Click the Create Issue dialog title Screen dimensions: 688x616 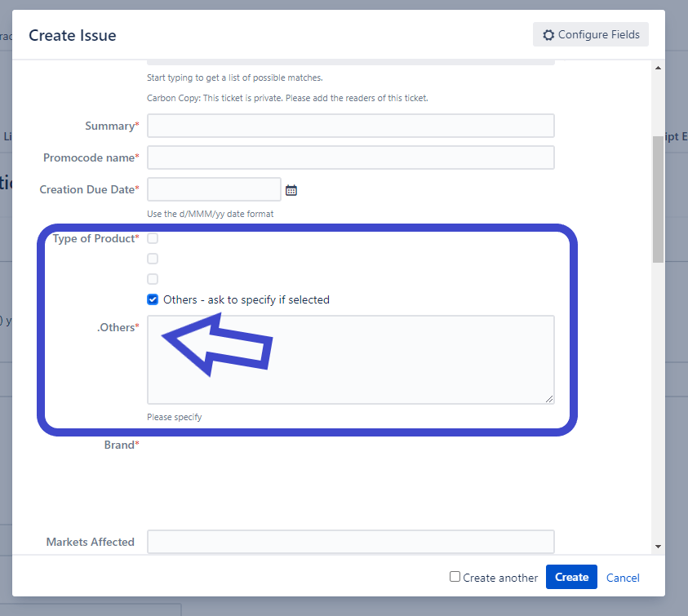(x=73, y=35)
